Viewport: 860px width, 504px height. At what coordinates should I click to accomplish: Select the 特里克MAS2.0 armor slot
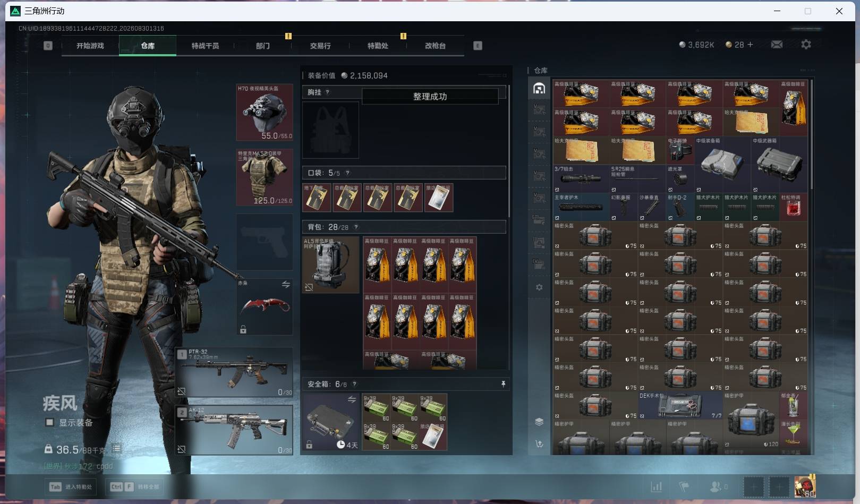[x=265, y=177]
